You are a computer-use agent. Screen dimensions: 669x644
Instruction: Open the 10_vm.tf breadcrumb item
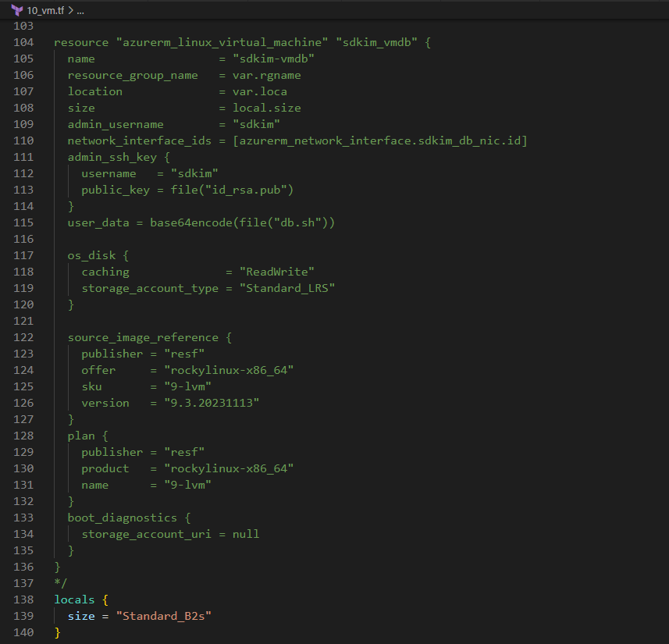pos(45,11)
